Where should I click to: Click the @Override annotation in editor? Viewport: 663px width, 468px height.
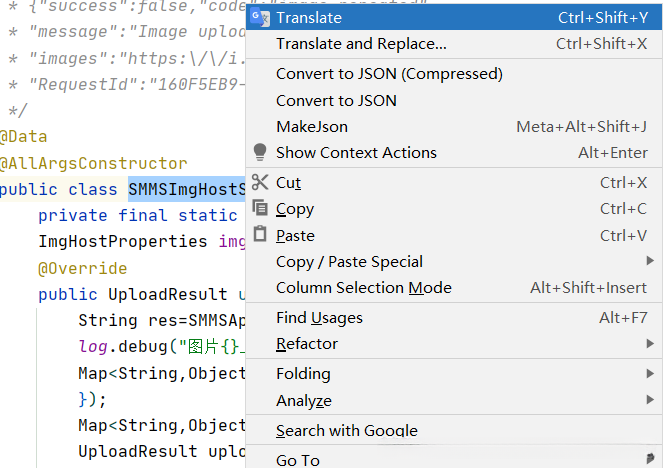pyautogui.click(x=82, y=268)
